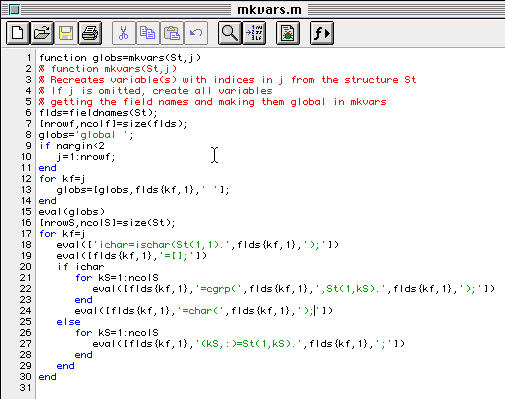505x399 pixels.
Task: Click the window close box in title bar
Action: 14,10
